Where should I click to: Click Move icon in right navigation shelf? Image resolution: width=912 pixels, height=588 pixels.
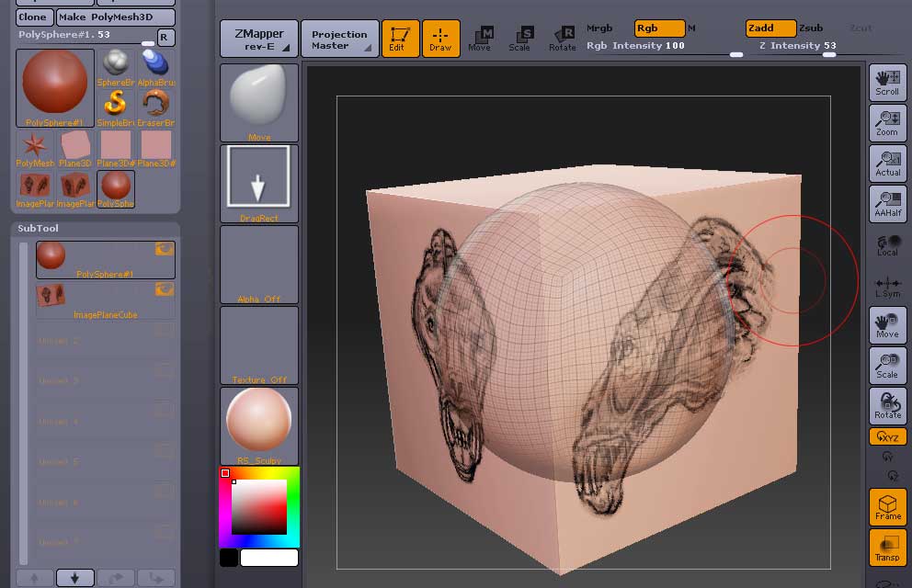(x=887, y=325)
